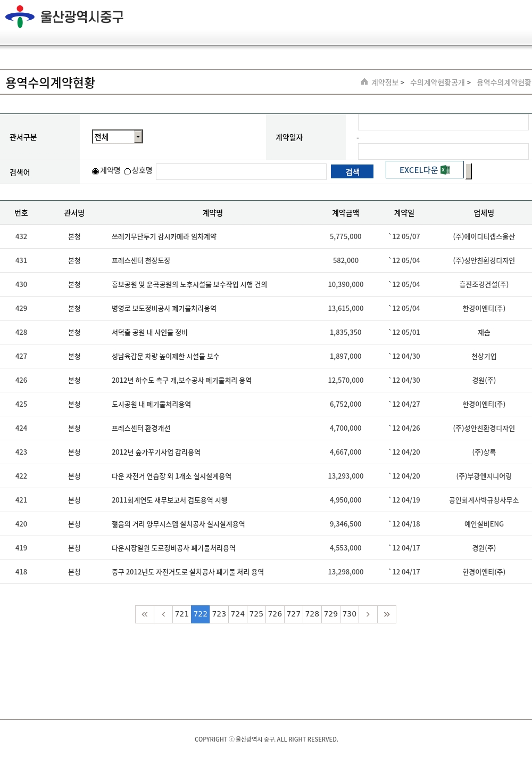Click the Excel icon on download button

[x=445, y=170]
